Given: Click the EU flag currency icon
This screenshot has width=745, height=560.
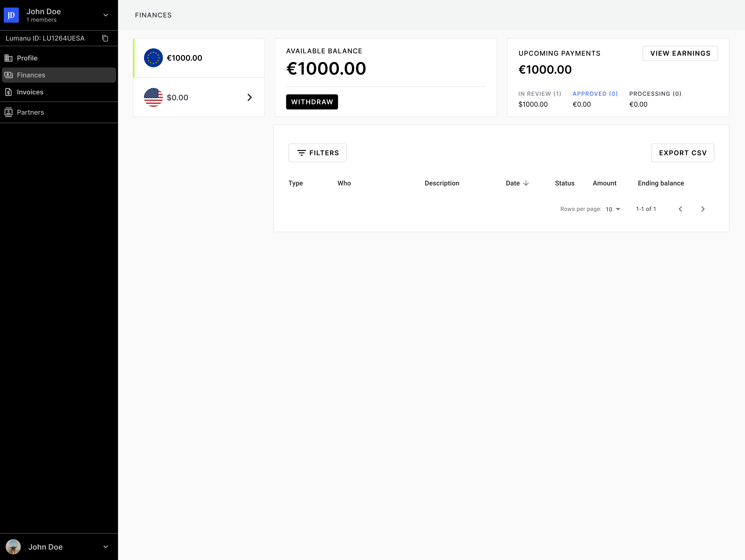Looking at the screenshot, I should coord(153,58).
